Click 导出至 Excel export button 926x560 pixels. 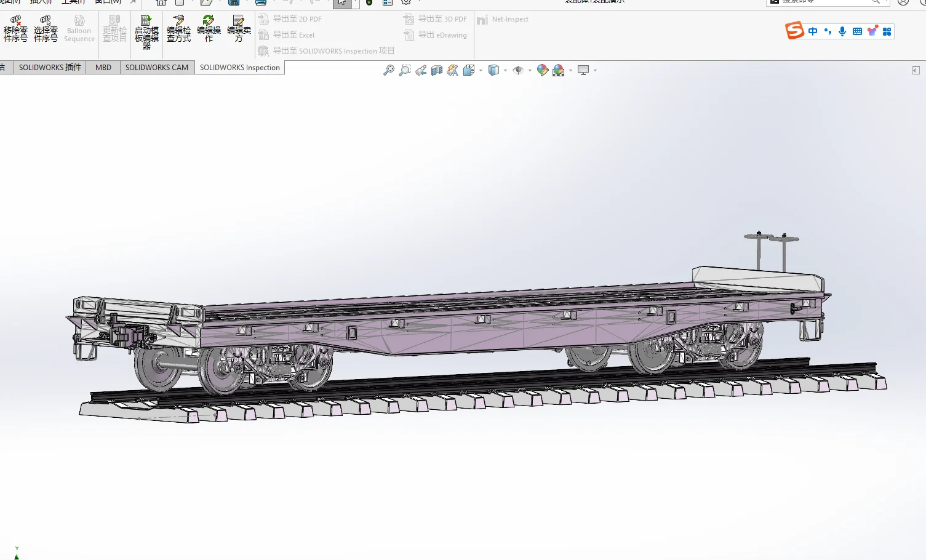[x=287, y=35]
